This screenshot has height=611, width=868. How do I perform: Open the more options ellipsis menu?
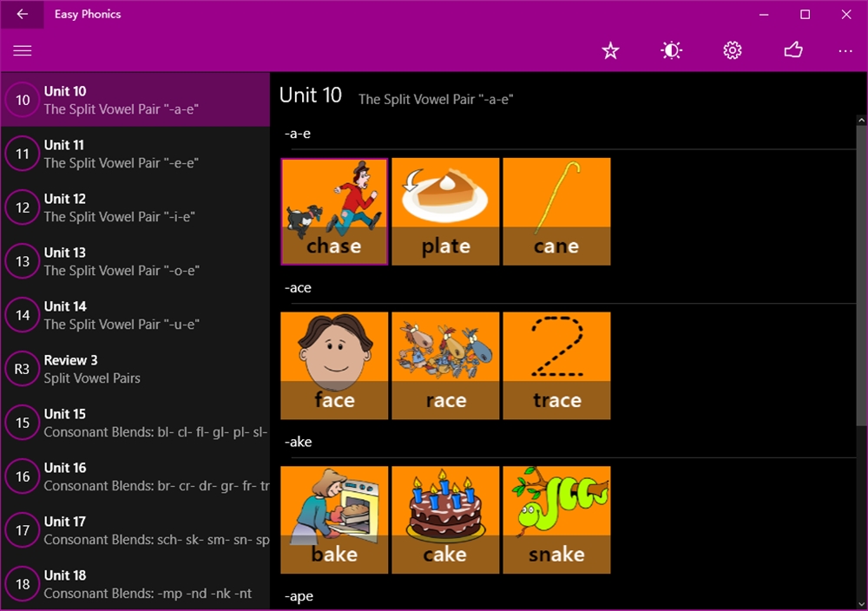[x=845, y=51]
